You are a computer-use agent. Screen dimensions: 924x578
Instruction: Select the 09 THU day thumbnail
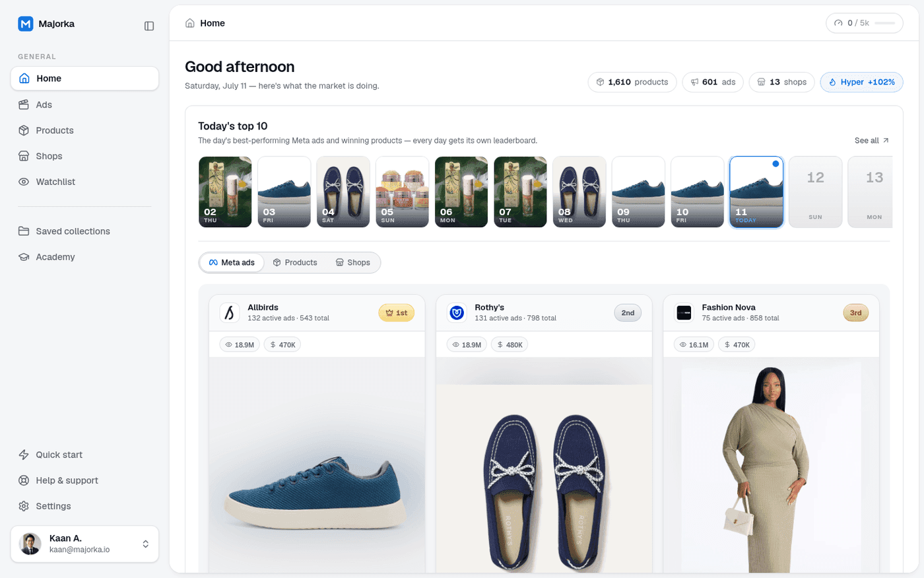point(638,192)
